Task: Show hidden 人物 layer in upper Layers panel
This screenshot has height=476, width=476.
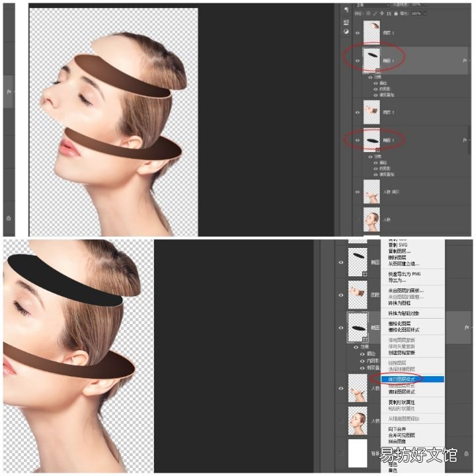Action: tap(358, 219)
